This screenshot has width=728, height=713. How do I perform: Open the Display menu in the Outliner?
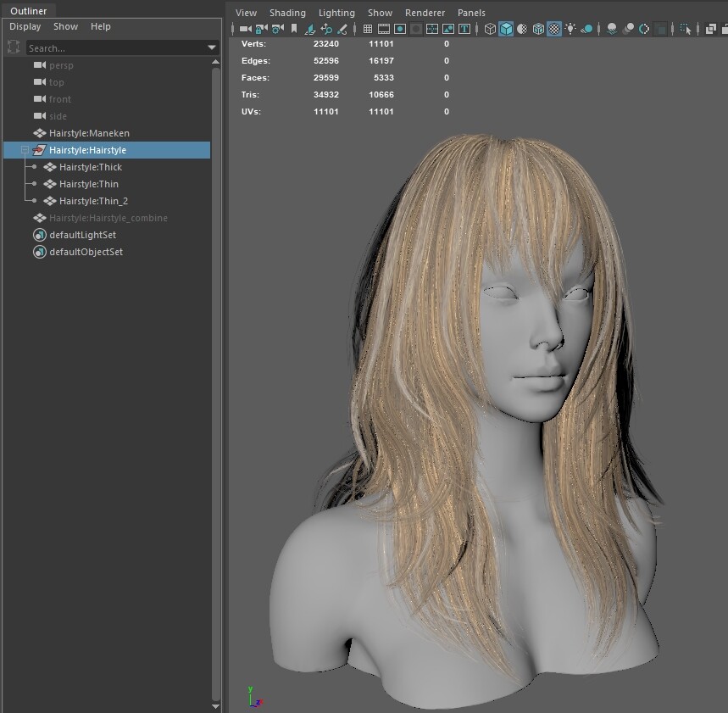click(25, 26)
